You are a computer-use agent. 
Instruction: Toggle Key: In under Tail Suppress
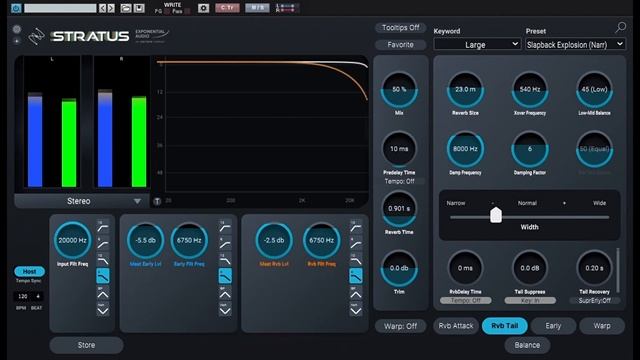pos(530,300)
